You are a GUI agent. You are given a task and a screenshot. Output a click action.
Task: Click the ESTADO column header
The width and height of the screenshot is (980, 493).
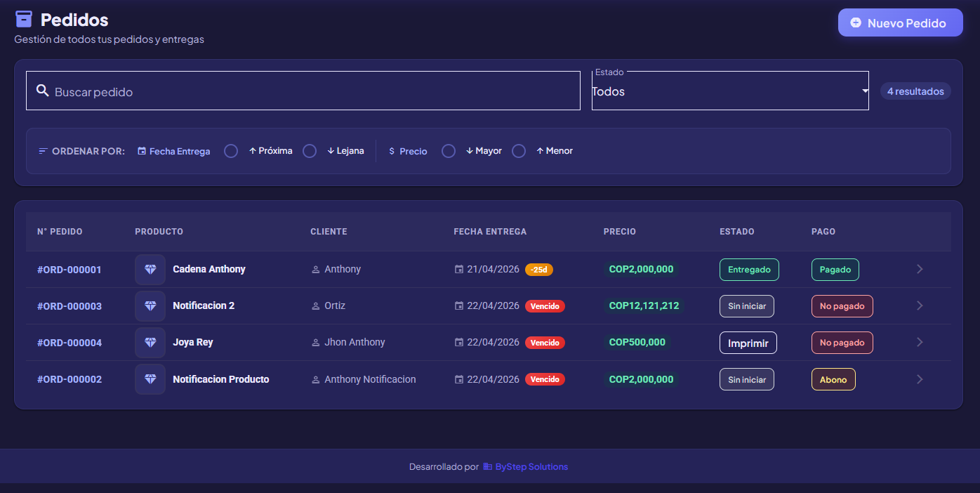737,232
